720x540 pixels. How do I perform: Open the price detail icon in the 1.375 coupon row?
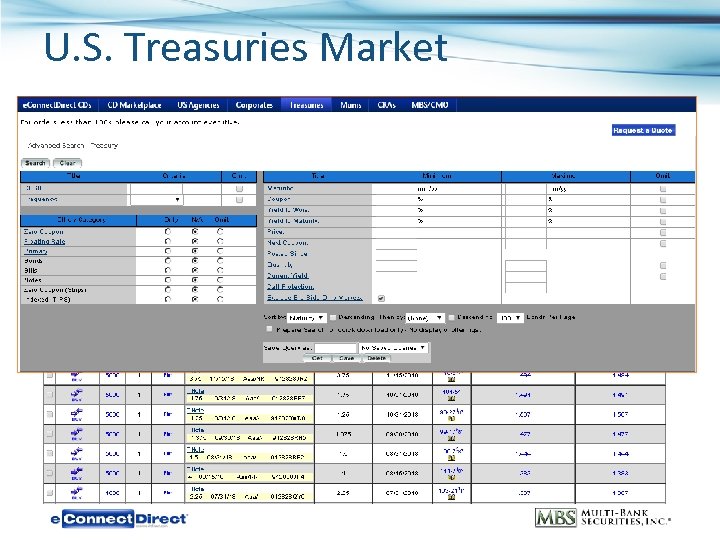451,438
